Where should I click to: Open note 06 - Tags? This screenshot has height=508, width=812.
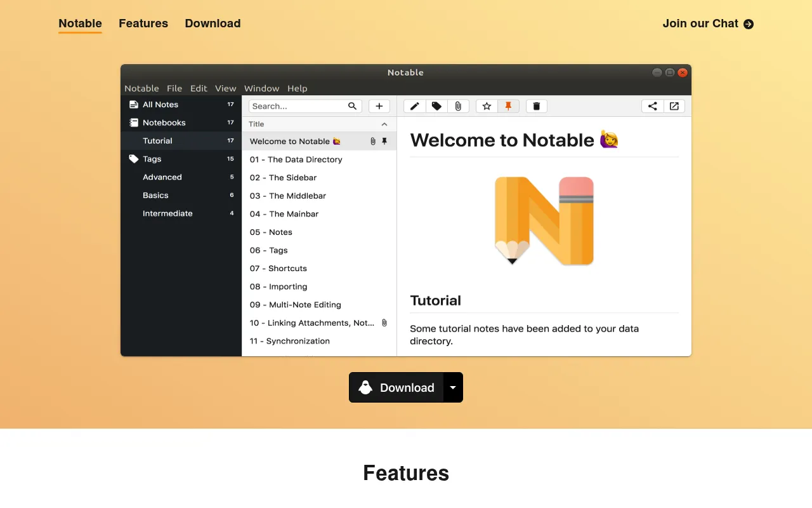point(319,250)
